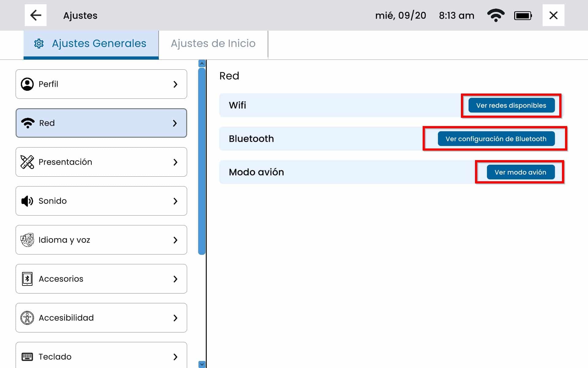Switch to the Ajustes de Inicio tab

pyautogui.click(x=213, y=44)
